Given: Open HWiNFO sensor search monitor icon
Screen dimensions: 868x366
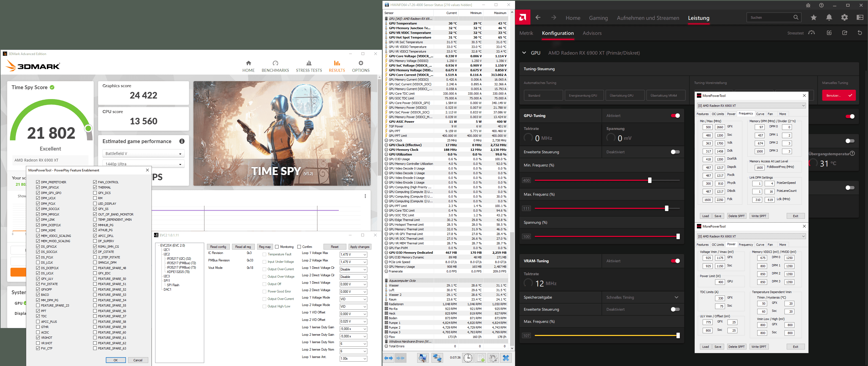Looking at the screenshot, I should tap(422, 358).
